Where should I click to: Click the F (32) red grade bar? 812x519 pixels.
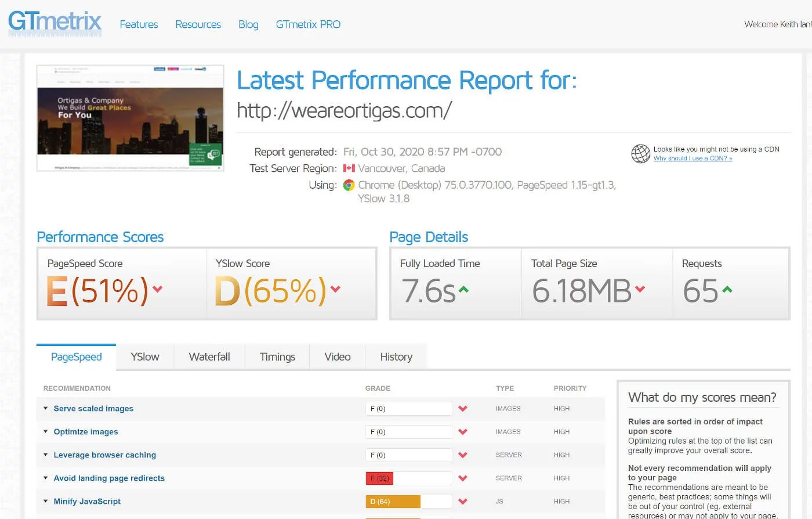[x=379, y=478]
